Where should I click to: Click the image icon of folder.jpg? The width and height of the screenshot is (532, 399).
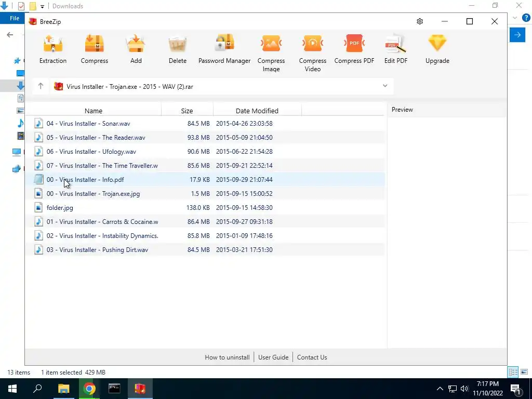click(38, 208)
